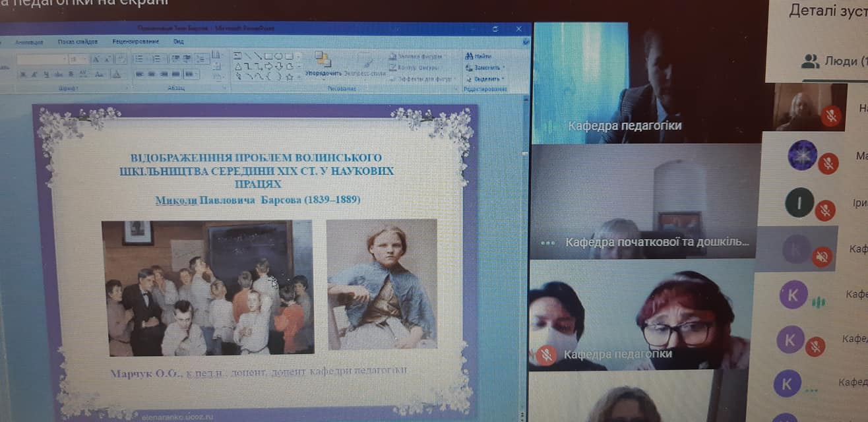The width and height of the screenshot is (868, 422).
Task: Select 'Кафедра початкової та дошкіль...' video tile
Action: coord(643,201)
